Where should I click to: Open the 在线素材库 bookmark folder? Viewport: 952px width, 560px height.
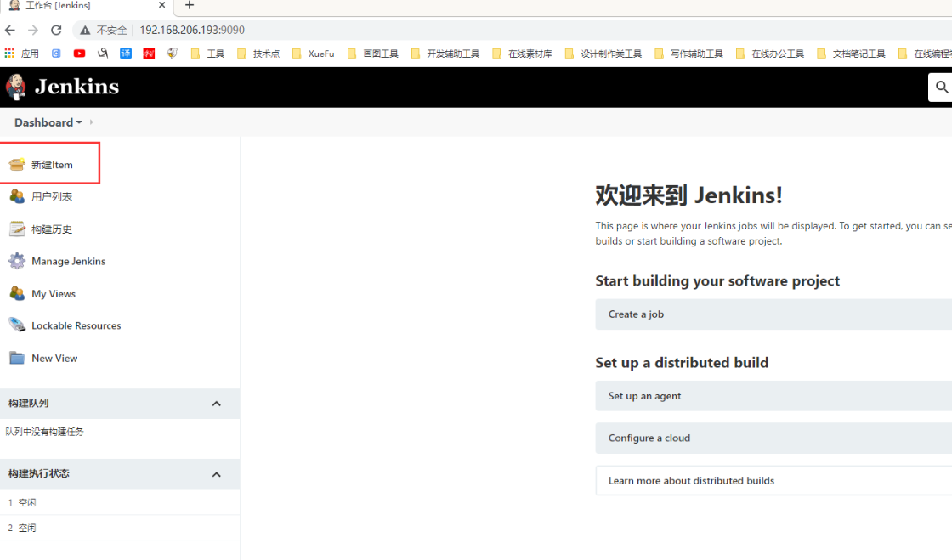point(522,54)
